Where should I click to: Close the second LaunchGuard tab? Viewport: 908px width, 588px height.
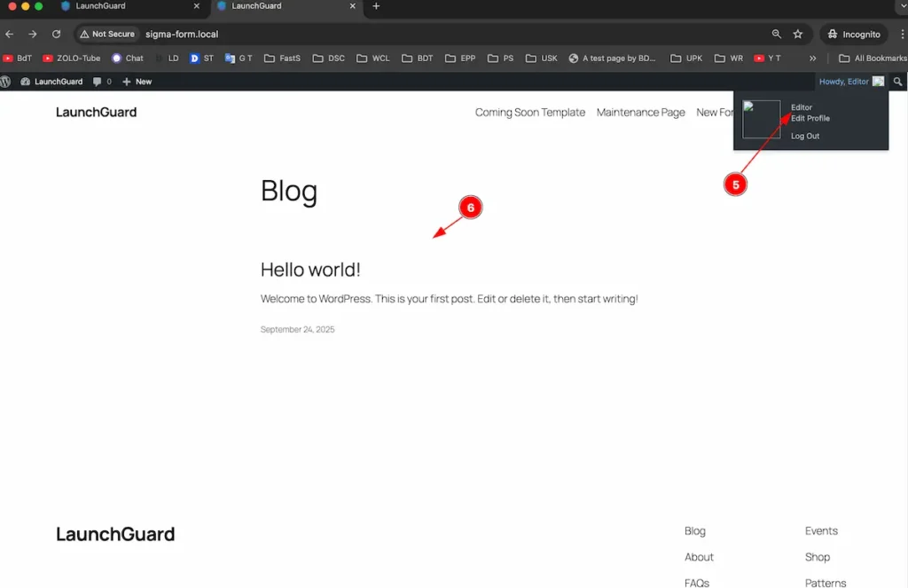click(353, 6)
